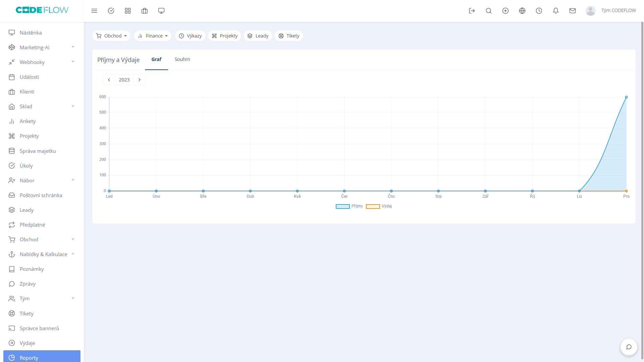
Task: Open the search icon in header
Action: [489, 11]
